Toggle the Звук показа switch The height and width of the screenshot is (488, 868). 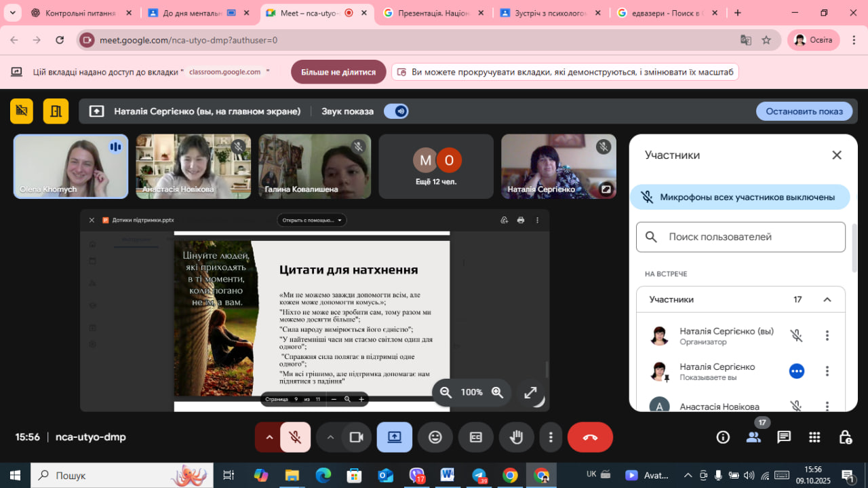(396, 111)
